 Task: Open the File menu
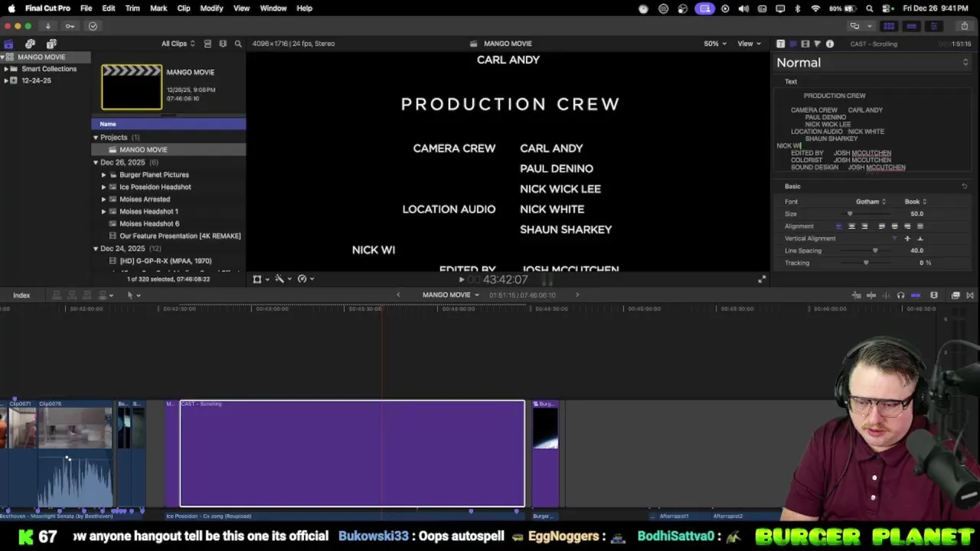point(86,8)
